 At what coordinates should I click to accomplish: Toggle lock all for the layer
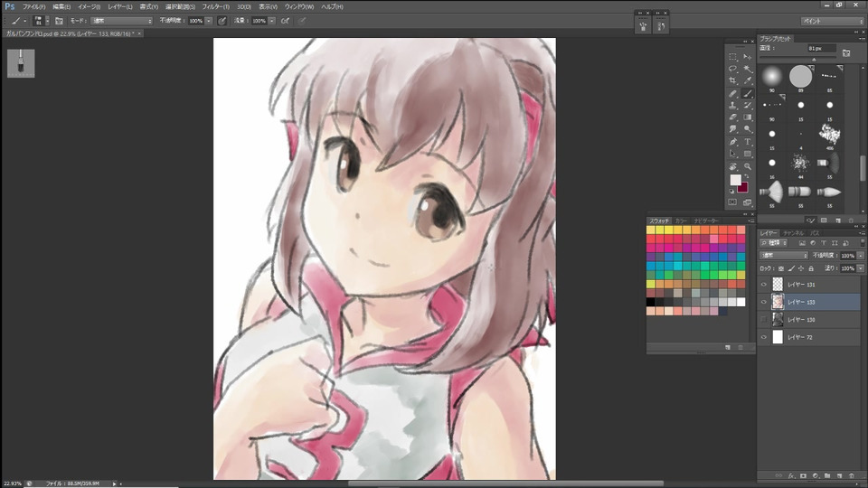811,268
